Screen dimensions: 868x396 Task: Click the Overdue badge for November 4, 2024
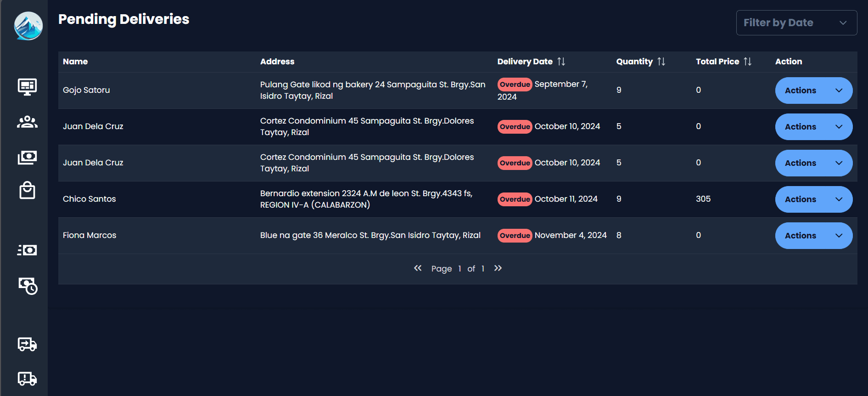(x=515, y=236)
